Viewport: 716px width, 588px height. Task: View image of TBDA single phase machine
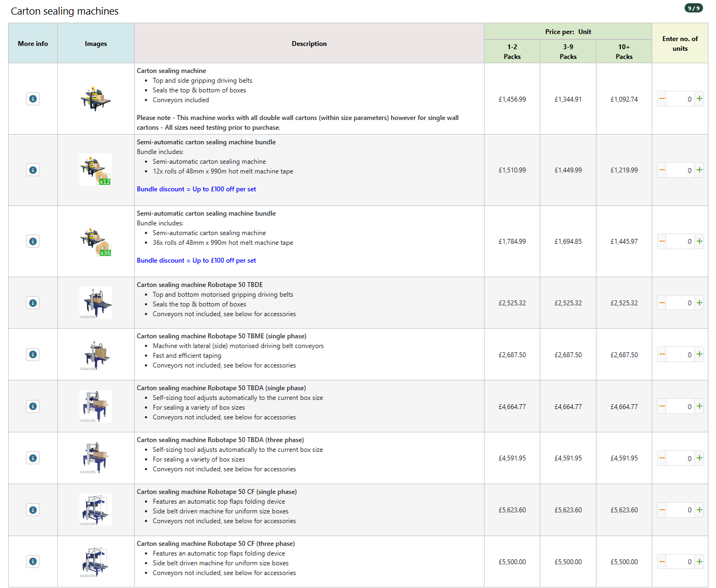(x=96, y=406)
